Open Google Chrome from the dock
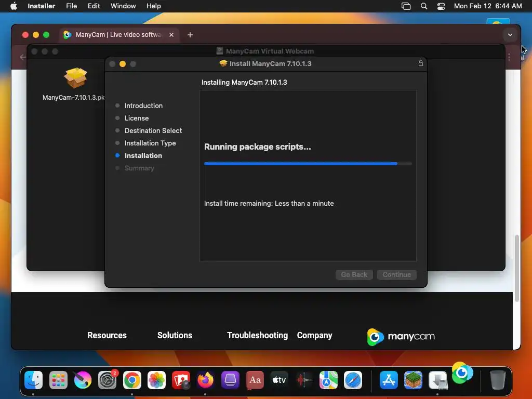Screen dimensions: 532x399 point(132,380)
